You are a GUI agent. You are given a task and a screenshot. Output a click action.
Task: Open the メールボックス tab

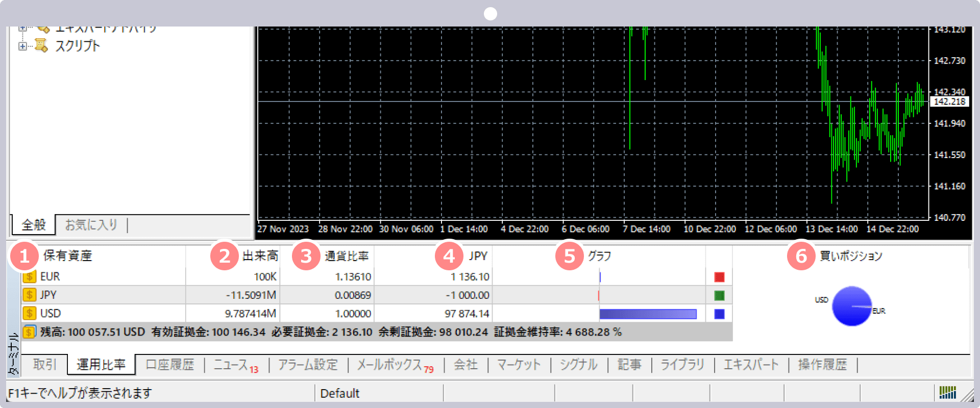coord(395,365)
